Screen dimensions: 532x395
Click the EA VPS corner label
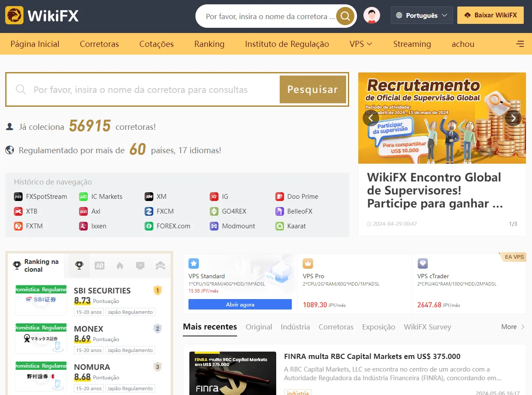coord(514,257)
